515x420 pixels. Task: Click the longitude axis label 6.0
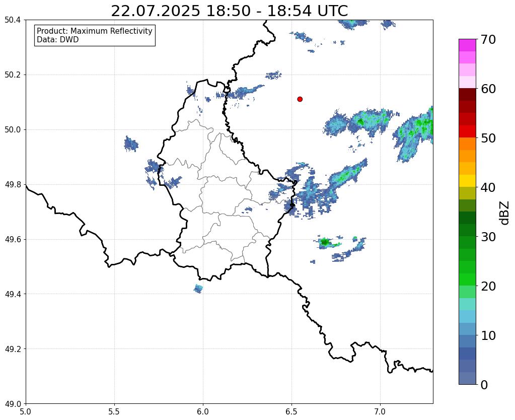pos(203,411)
